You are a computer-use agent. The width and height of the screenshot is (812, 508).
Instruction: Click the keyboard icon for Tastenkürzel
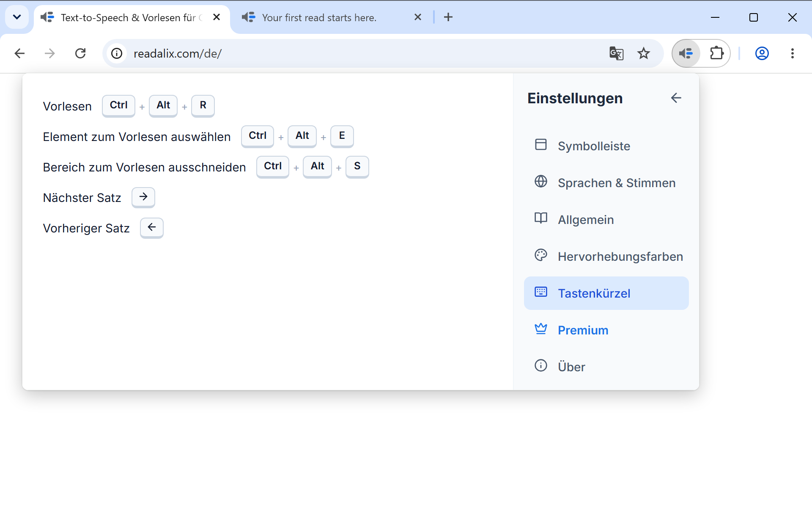[541, 292]
